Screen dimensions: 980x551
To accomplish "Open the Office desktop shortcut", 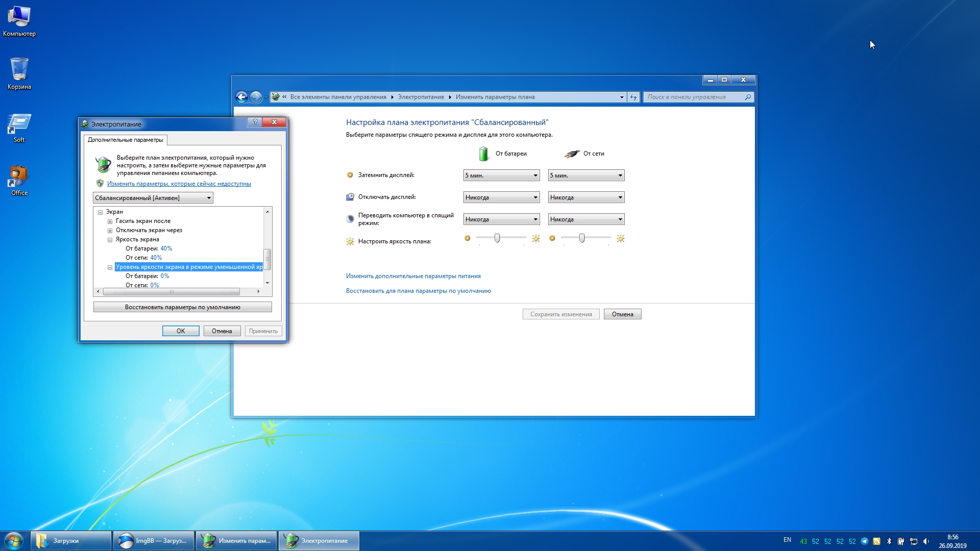I will pos(19,181).
